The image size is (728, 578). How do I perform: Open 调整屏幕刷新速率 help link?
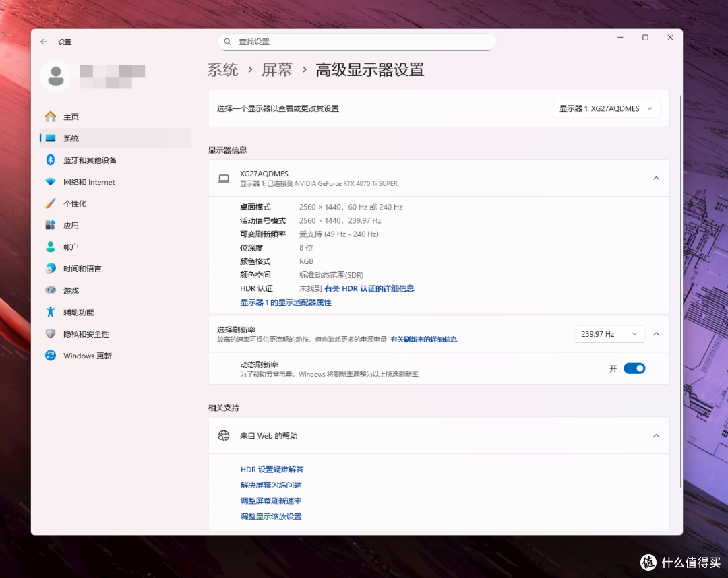pyautogui.click(x=271, y=501)
